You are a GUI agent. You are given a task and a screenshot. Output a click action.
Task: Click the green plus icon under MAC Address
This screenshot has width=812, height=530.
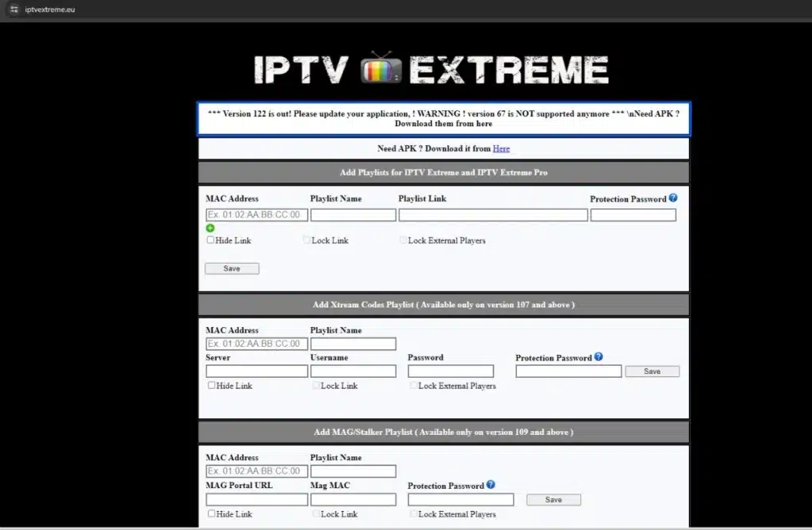coord(210,228)
